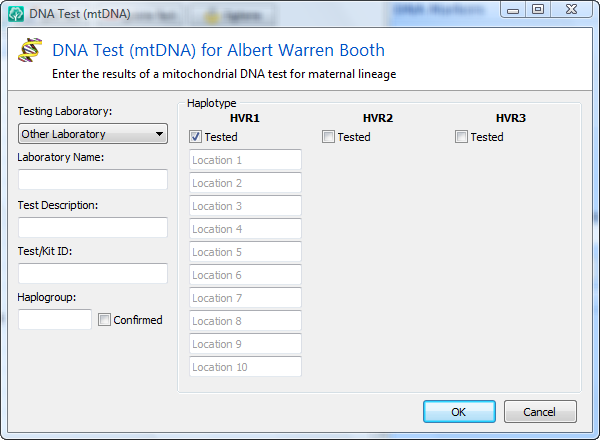Select the Location 1 field
This screenshot has width=600, height=440.
(x=245, y=160)
